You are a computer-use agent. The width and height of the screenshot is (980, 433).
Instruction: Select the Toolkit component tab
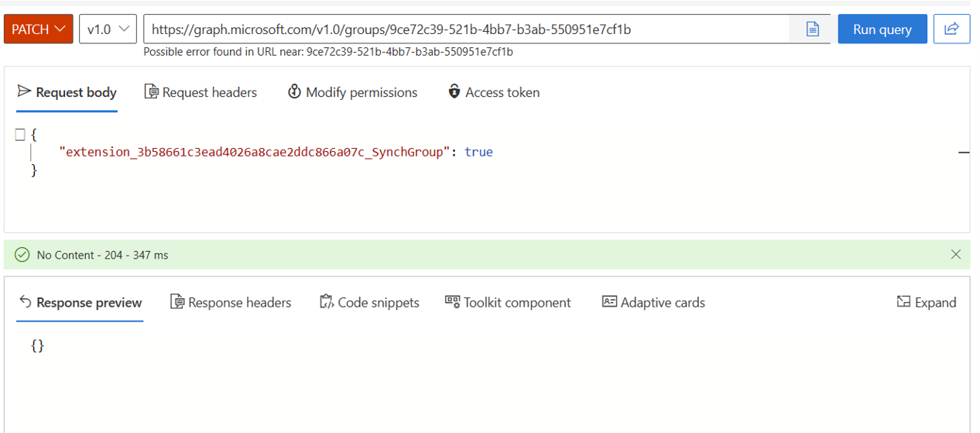pyautogui.click(x=508, y=302)
